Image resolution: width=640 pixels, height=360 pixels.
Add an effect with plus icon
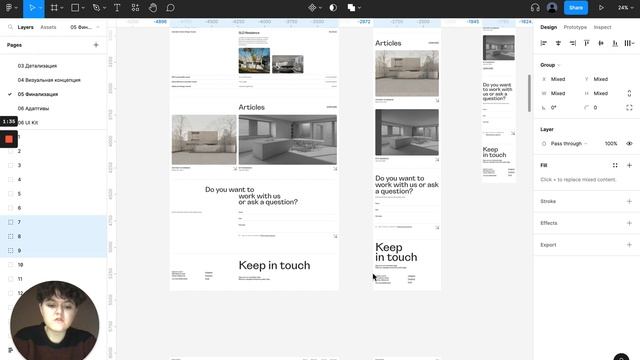629,223
